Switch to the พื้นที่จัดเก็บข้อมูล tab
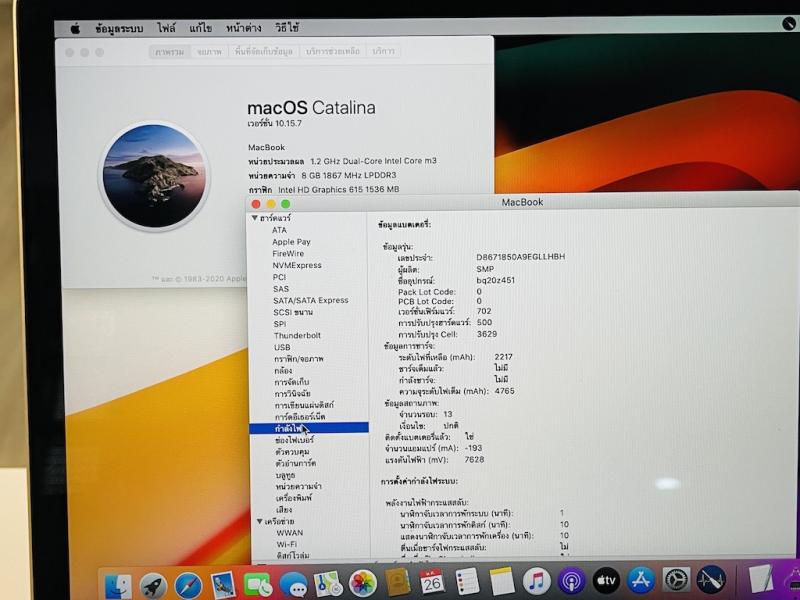The image size is (800, 600). coord(264,51)
